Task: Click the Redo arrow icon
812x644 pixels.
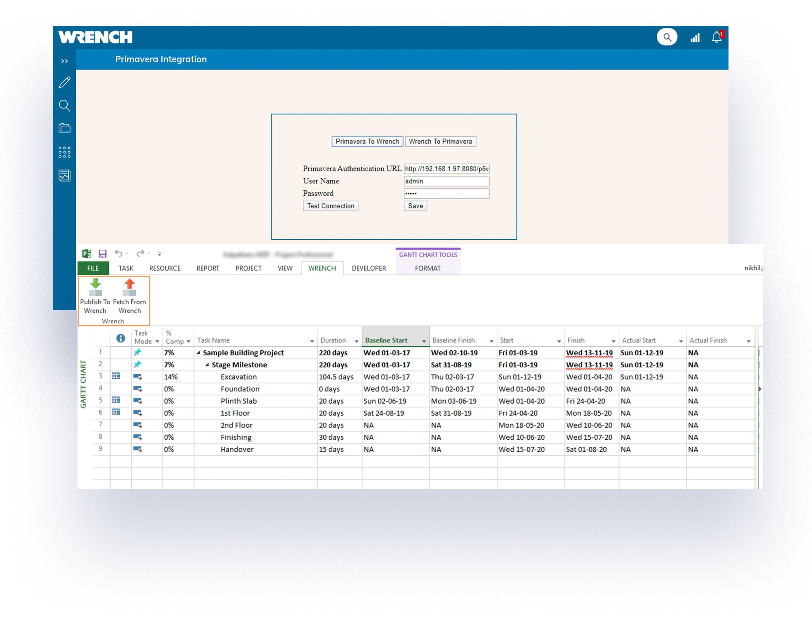Action: (140, 253)
